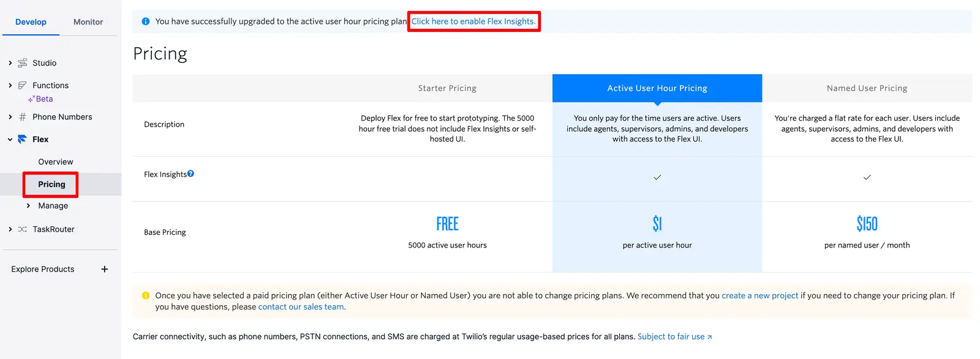Click 'per named user / month' text

pyautogui.click(x=867, y=245)
